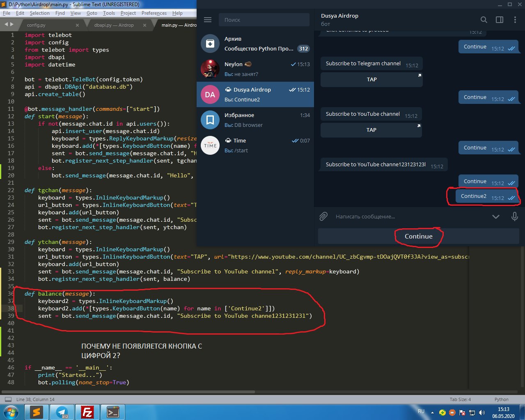Viewport: 525px width, 420px height.
Task: Close the dbapi.py — Airdrop tab
Action: tap(144, 25)
